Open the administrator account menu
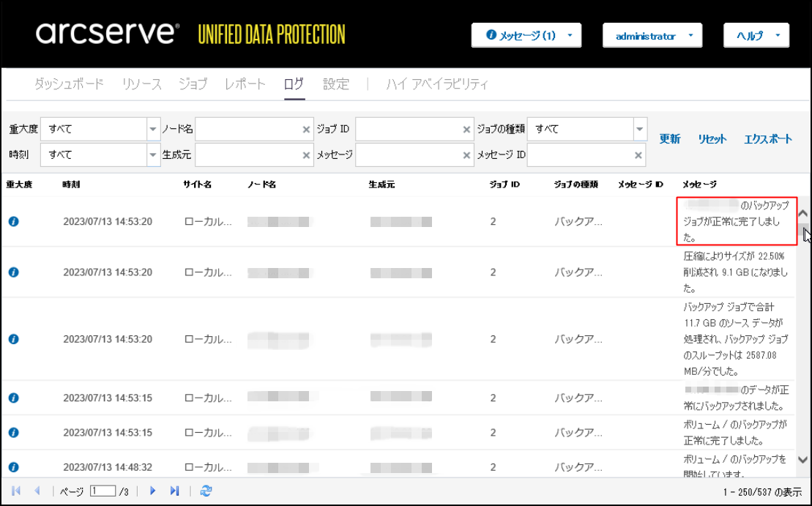 pyautogui.click(x=652, y=35)
